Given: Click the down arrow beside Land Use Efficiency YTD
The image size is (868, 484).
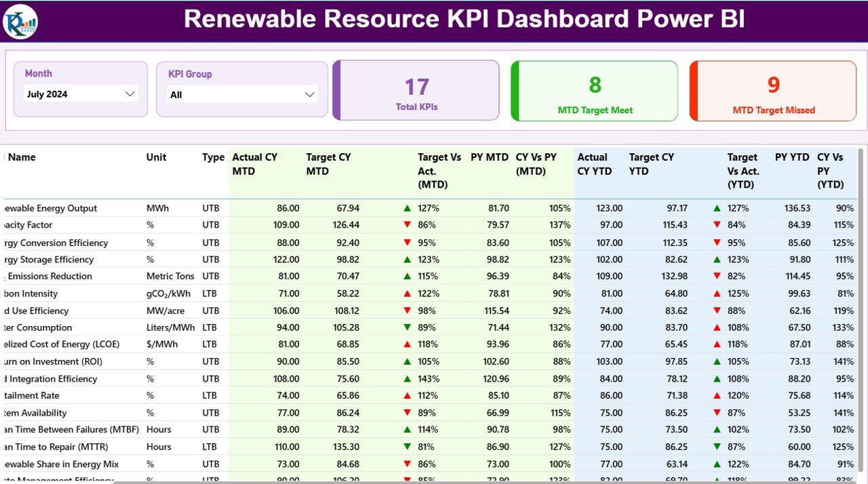Looking at the screenshot, I should tap(716, 310).
